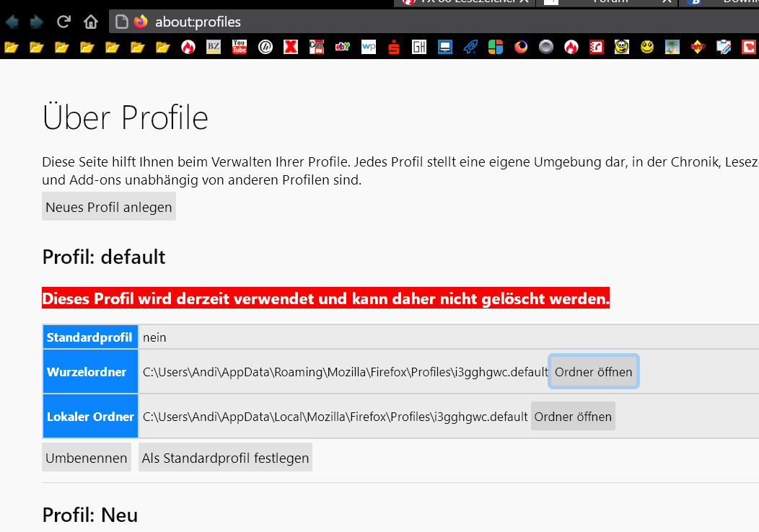Close the Lesezeichen tab
Image resolution: width=759 pixels, height=532 pixels.
coord(525,2)
